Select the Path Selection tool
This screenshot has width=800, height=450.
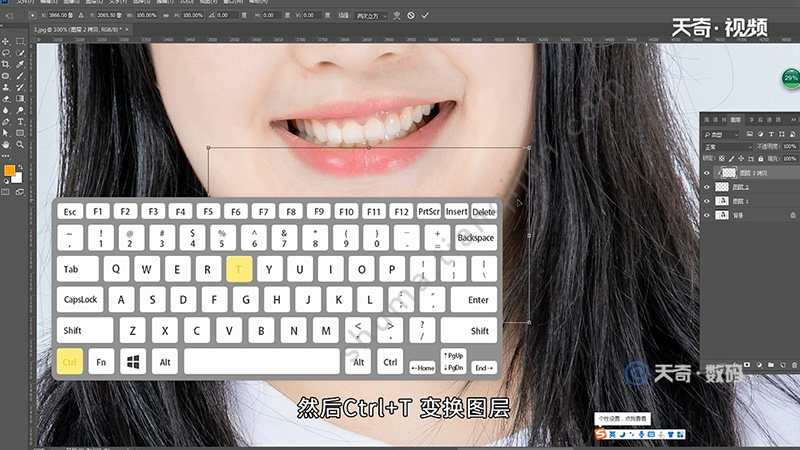tap(6, 133)
